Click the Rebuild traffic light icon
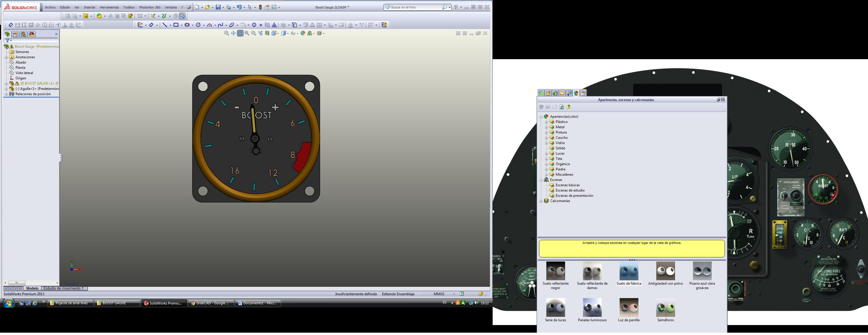868x335 pixels. [x=260, y=7]
